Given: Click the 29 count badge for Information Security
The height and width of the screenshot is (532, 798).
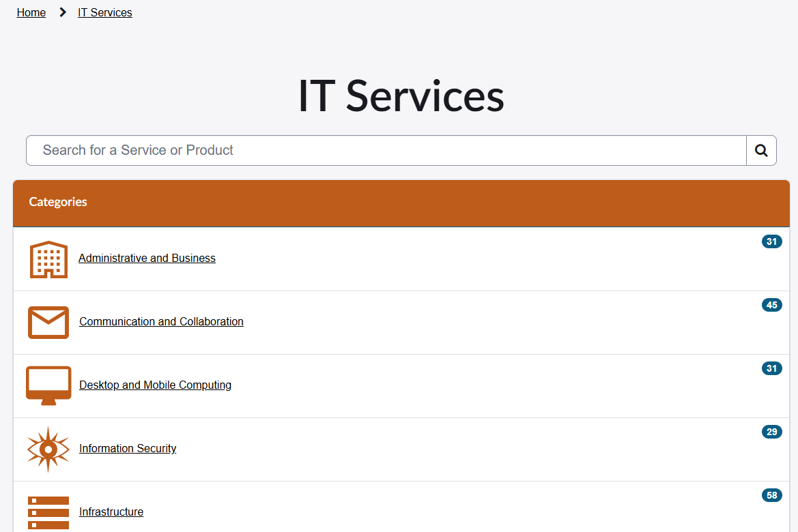Looking at the screenshot, I should pyautogui.click(x=771, y=432).
